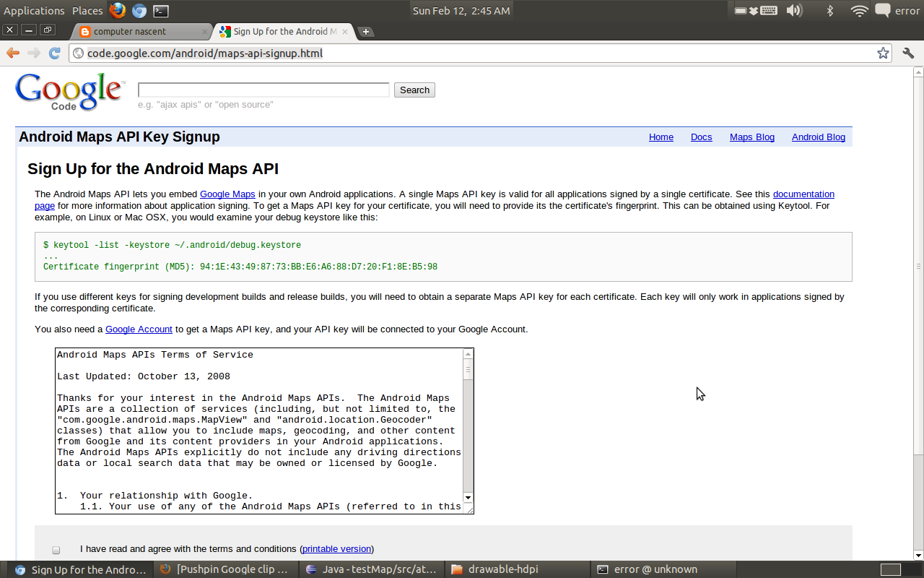Click the page scrollbar down arrow
The height and width of the screenshot is (578, 924).
918,555
